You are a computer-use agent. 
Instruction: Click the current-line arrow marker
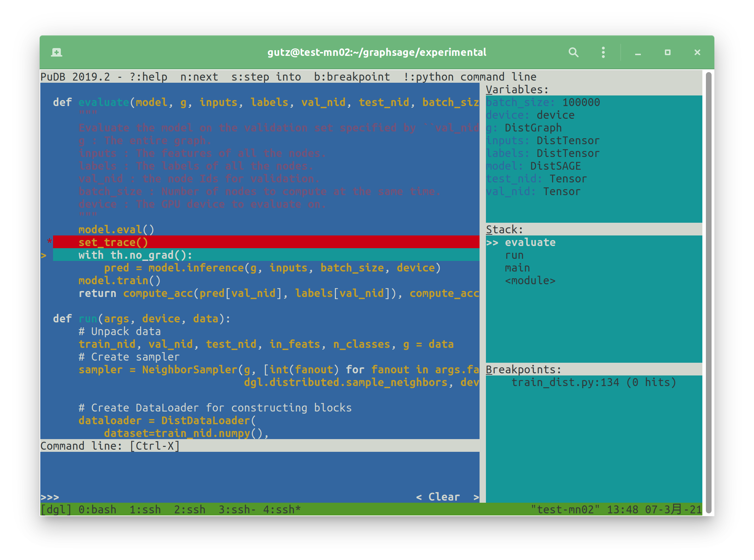pos(43,255)
